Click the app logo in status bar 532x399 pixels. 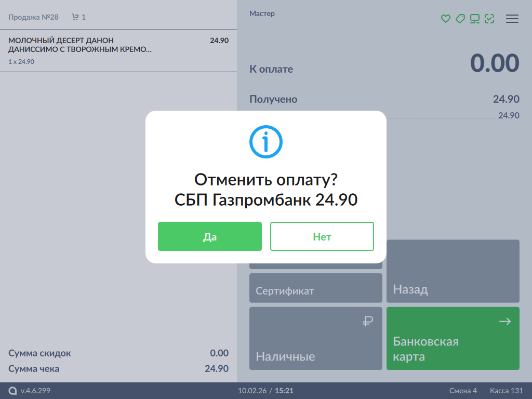tap(13, 391)
